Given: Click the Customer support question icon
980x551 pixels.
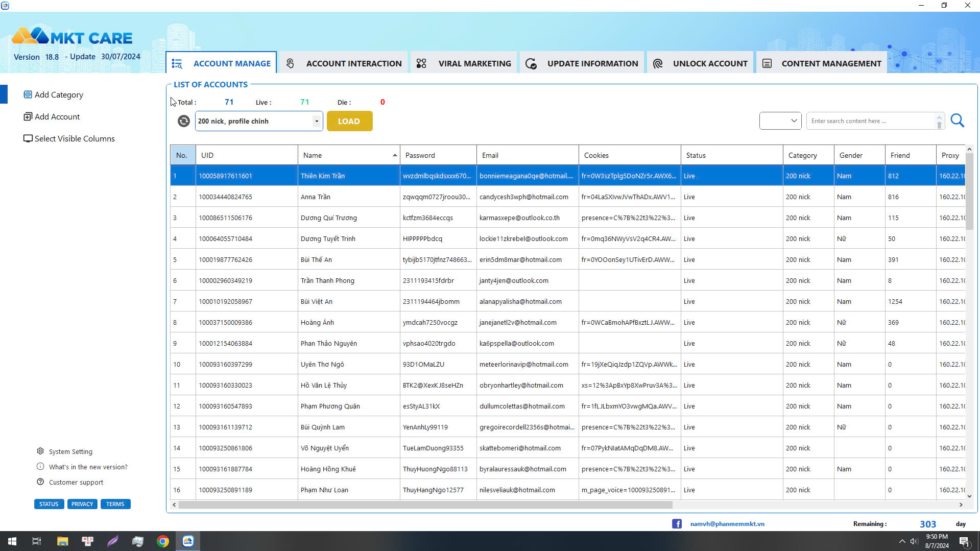Looking at the screenshot, I should (x=40, y=482).
